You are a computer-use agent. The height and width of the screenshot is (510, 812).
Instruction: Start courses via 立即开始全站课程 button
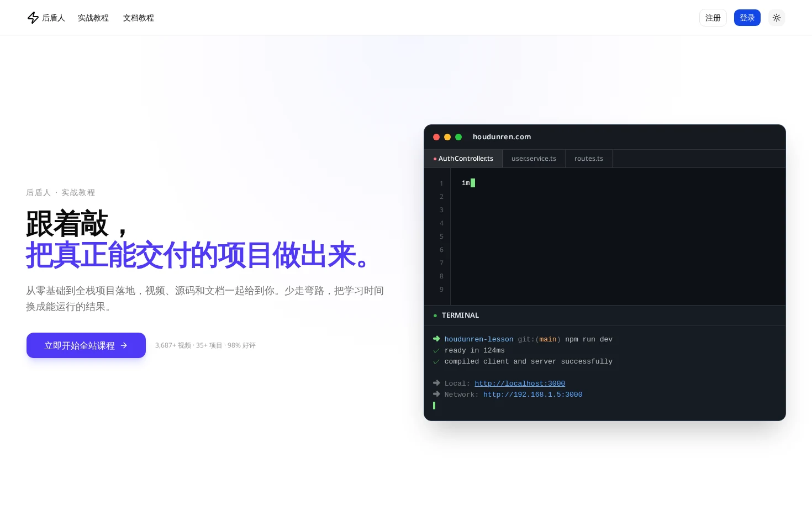[86, 345]
